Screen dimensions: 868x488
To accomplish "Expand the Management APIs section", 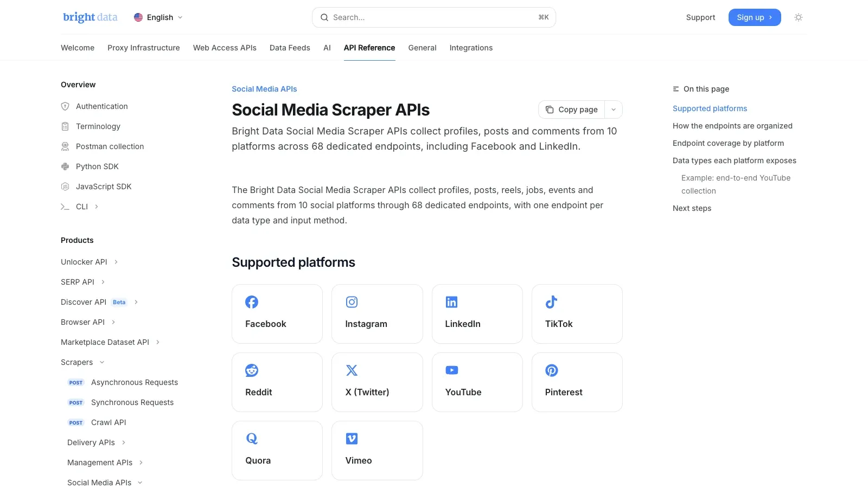I will 141,463.
